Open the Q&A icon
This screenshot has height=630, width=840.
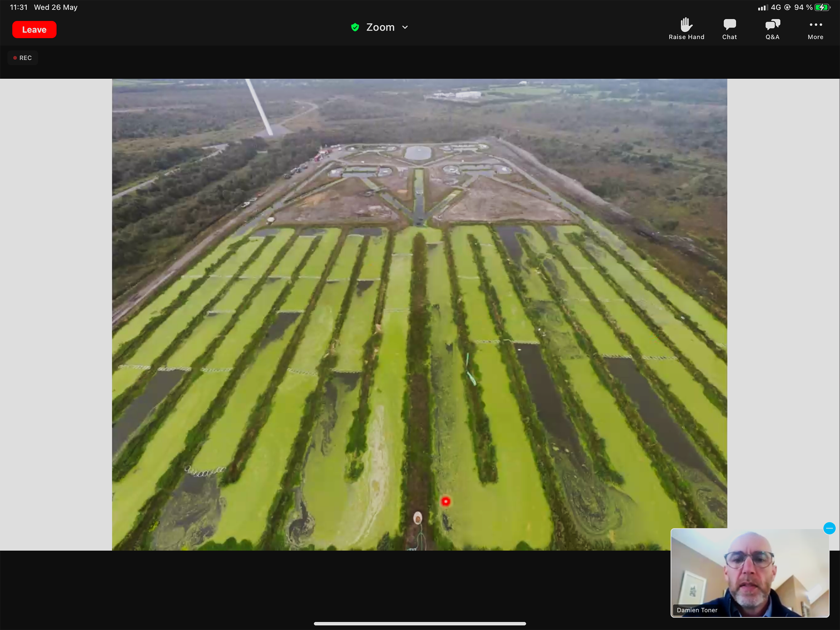click(772, 25)
